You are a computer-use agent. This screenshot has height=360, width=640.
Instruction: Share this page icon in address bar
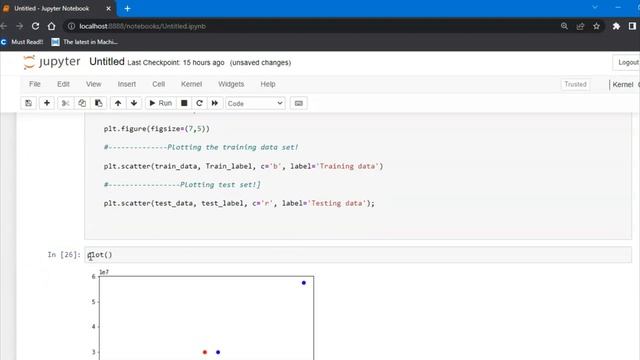(x=580, y=26)
